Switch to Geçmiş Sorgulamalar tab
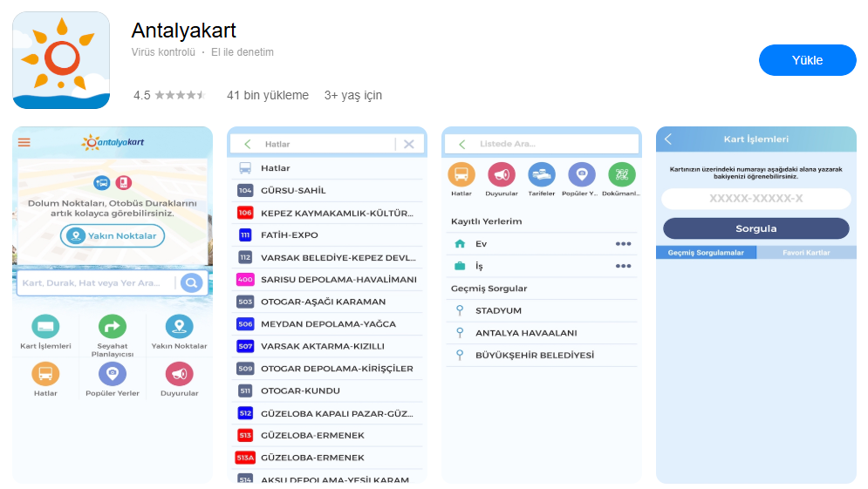 (x=706, y=253)
